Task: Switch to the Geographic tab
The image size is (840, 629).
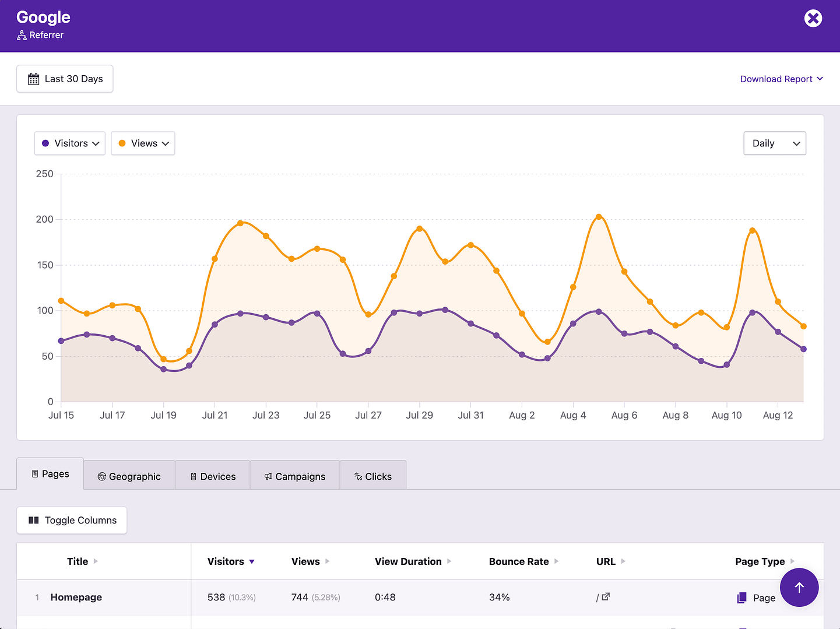Action: tap(129, 476)
